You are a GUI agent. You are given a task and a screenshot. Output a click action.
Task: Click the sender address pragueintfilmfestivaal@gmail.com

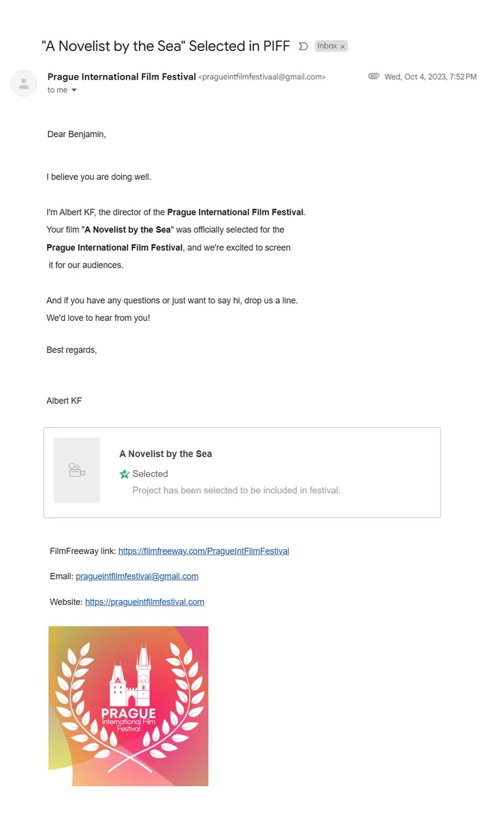[x=262, y=78]
